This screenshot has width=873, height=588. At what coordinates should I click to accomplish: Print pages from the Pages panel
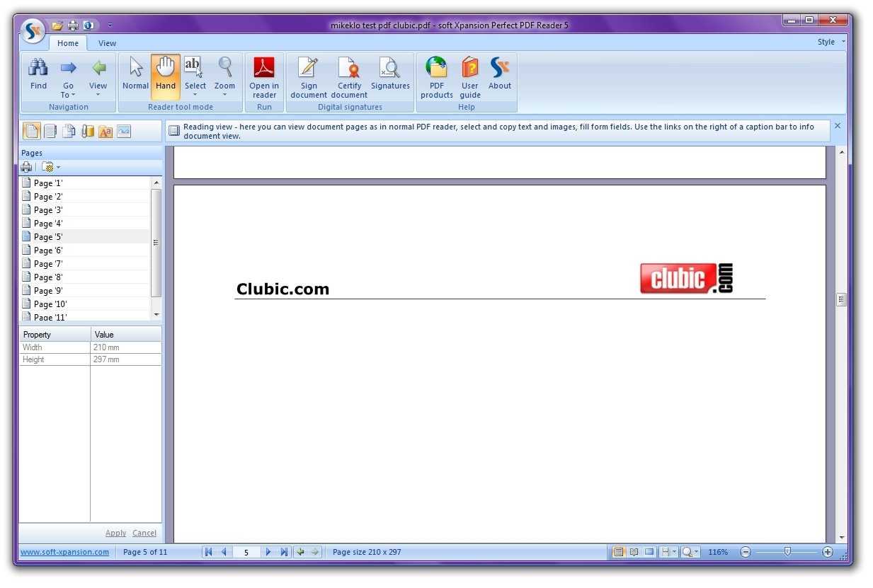(x=26, y=167)
